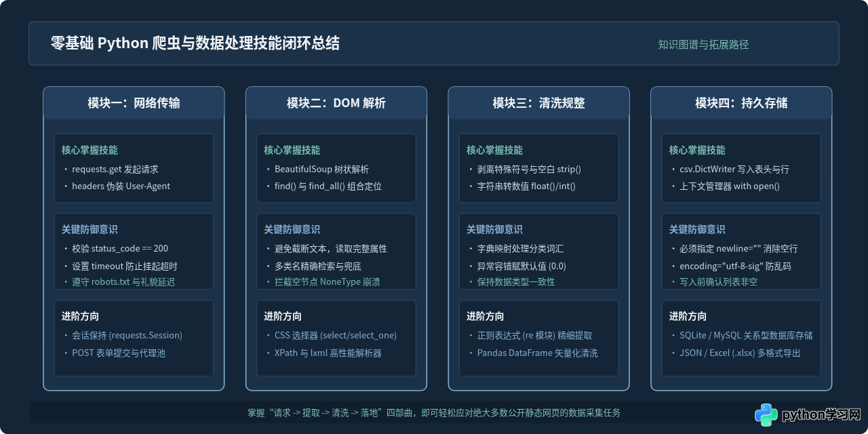Click the footer summary line starting '掌握'
The width and height of the screenshot is (868, 434).
434,413
